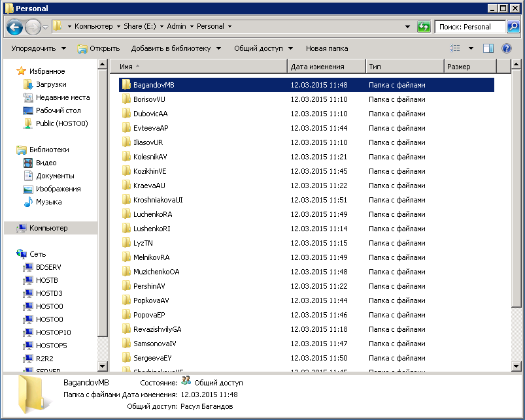Select network computer 'HOSTOP5'
Image resolution: width=525 pixels, height=420 pixels.
(51, 345)
